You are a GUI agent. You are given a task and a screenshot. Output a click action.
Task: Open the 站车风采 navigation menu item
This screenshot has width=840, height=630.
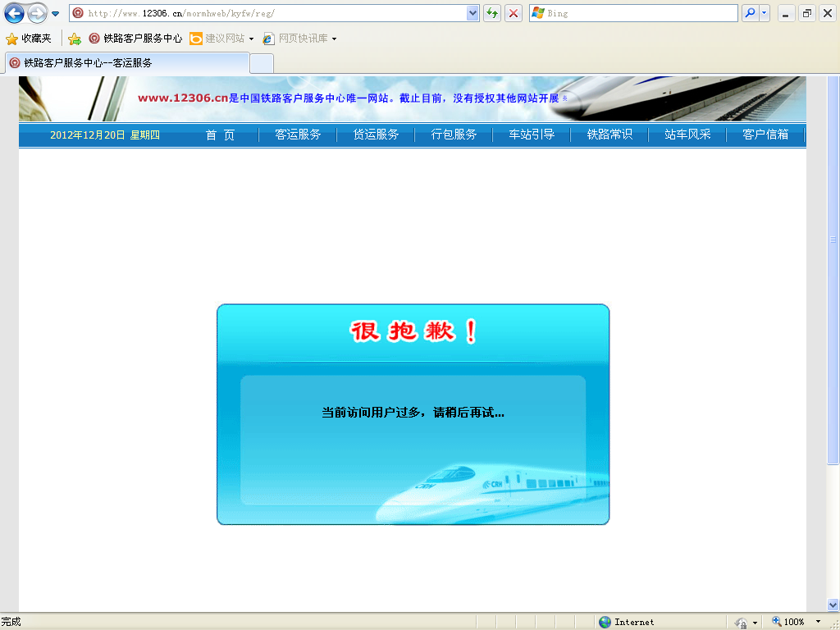(687, 135)
